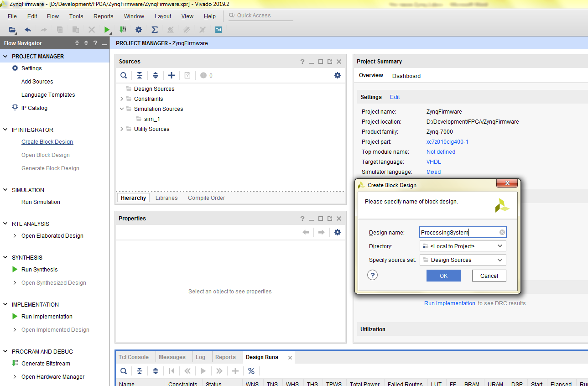The image size is (588, 386).
Task: Open Sources panel settings gear
Action: 338,75
